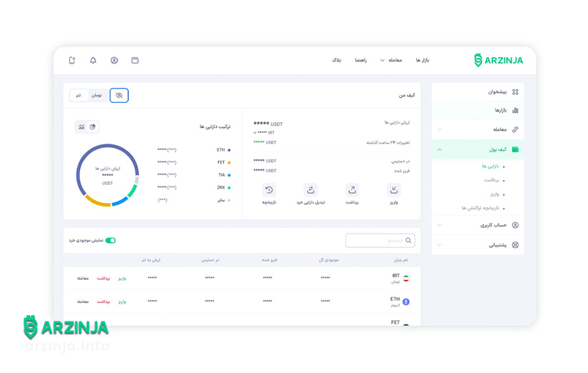588x373 pixels.
Task: Click the فریز شده column header
Action: [x=270, y=260]
